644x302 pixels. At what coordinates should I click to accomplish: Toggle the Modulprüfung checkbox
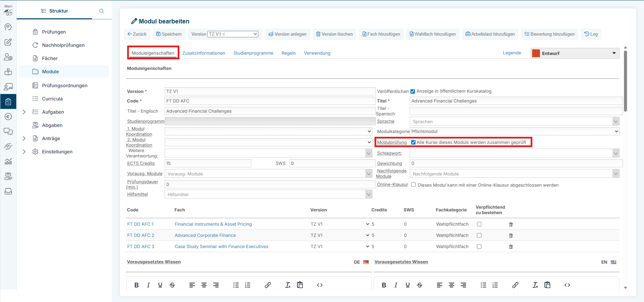pyautogui.click(x=413, y=143)
